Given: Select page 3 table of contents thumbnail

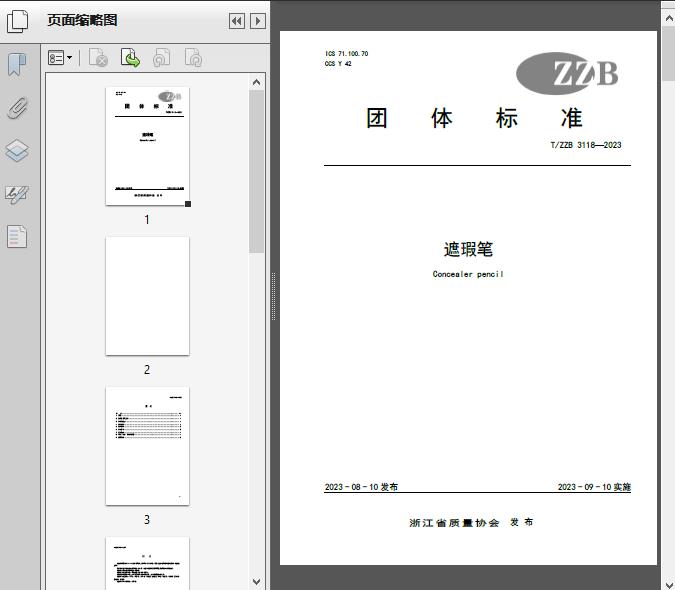Looking at the screenshot, I should pyautogui.click(x=147, y=446).
